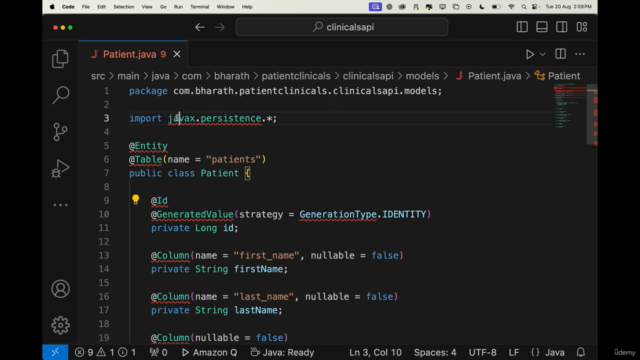Image resolution: width=640 pixels, height=360 pixels.
Task: Open notifications bell
Action: click(581, 352)
